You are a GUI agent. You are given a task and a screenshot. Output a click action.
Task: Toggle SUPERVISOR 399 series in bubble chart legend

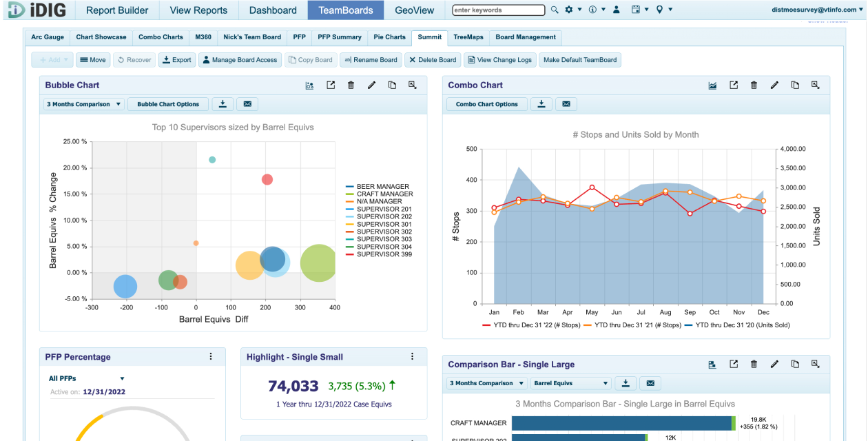click(383, 254)
